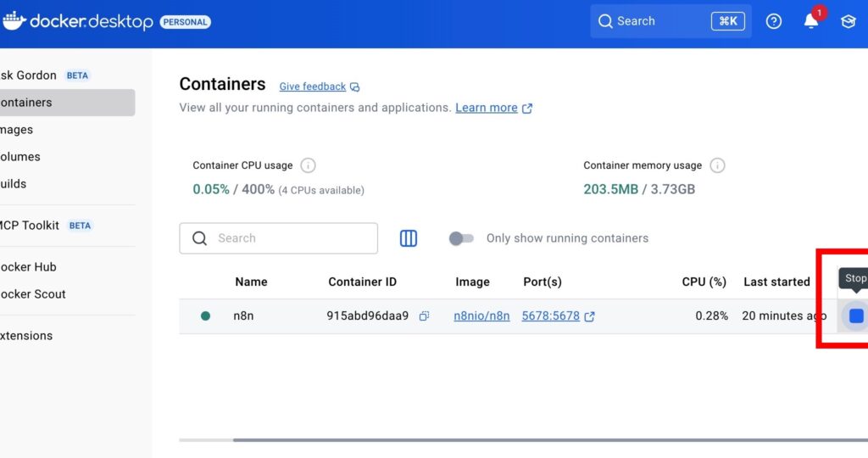Open the Images section in sidebar

pyautogui.click(x=17, y=130)
